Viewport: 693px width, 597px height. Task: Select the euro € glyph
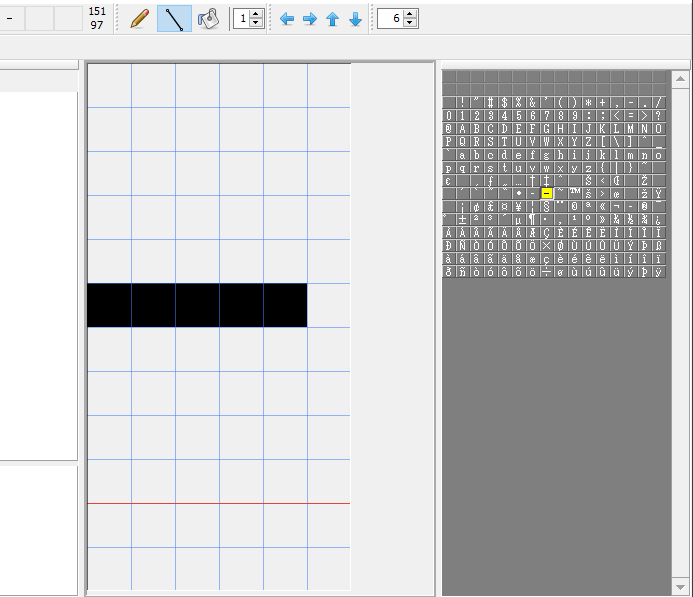pos(449,180)
